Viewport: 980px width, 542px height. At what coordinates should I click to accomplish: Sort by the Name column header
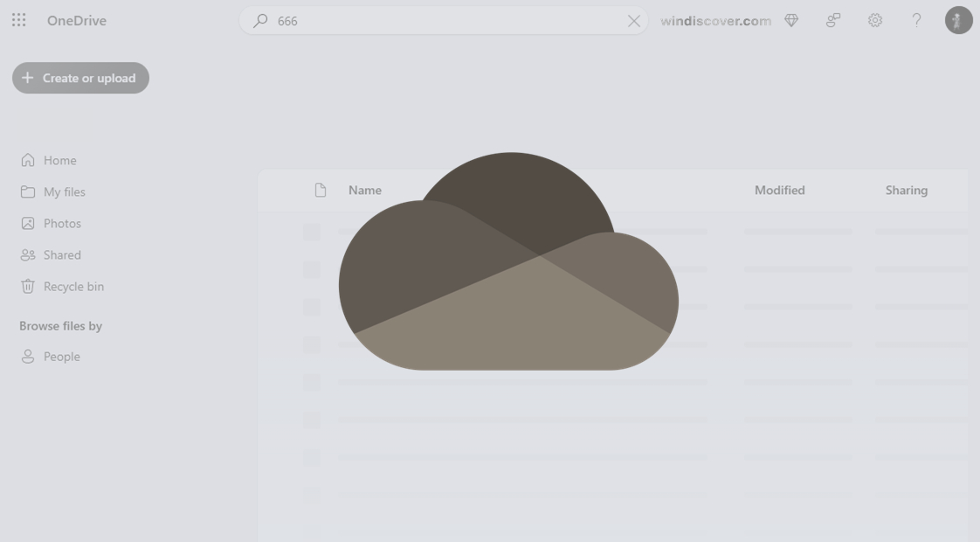pos(365,191)
